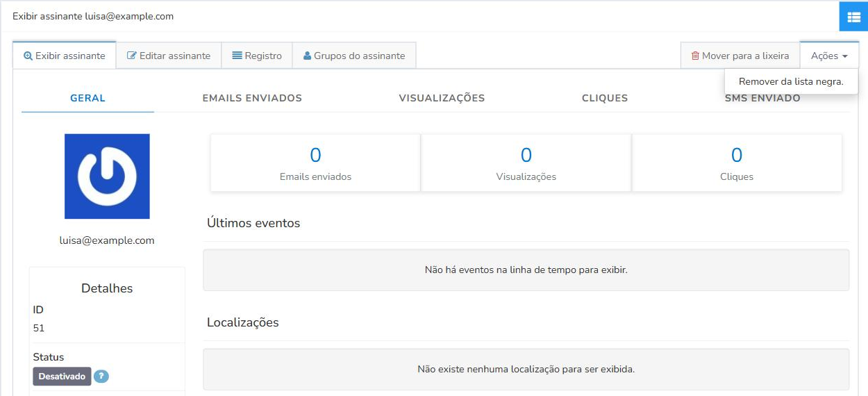Select the GERAL sub-tab

[x=87, y=98]
